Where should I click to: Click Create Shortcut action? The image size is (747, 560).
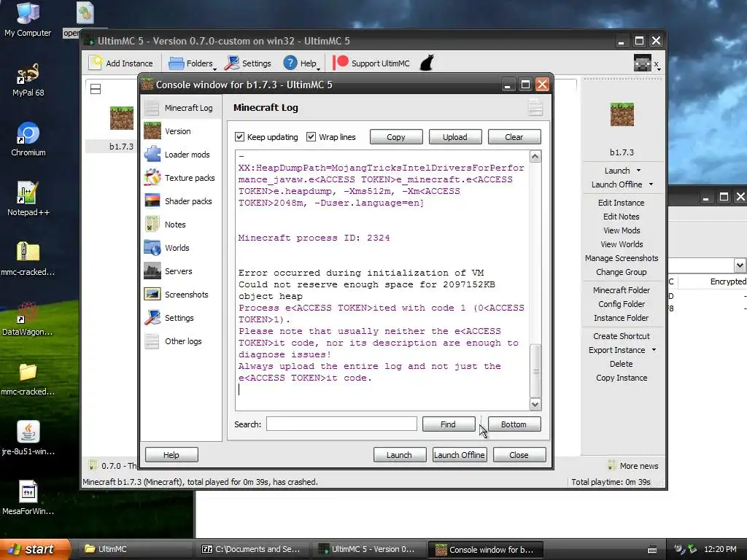pos(622,336)
